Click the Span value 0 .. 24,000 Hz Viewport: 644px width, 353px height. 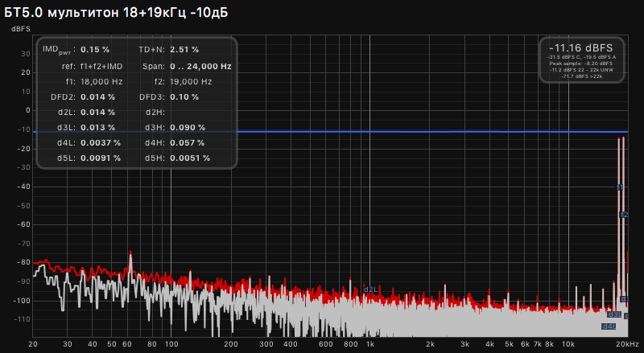tap(200, 67)
